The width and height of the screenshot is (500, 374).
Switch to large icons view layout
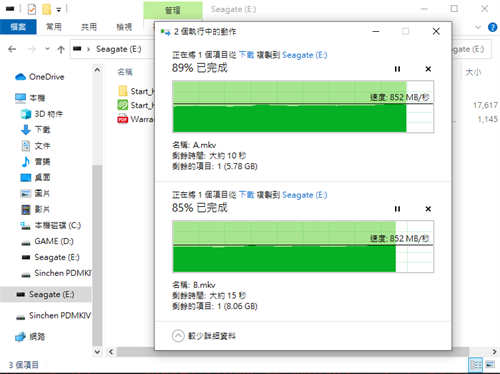490,364
